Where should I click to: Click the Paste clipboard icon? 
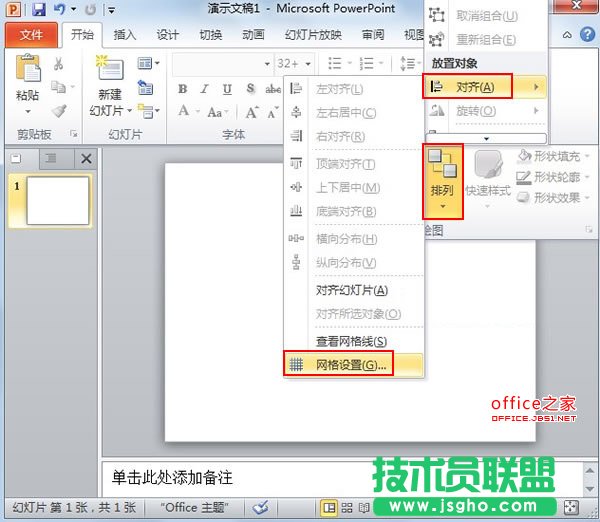click(28, 68)
